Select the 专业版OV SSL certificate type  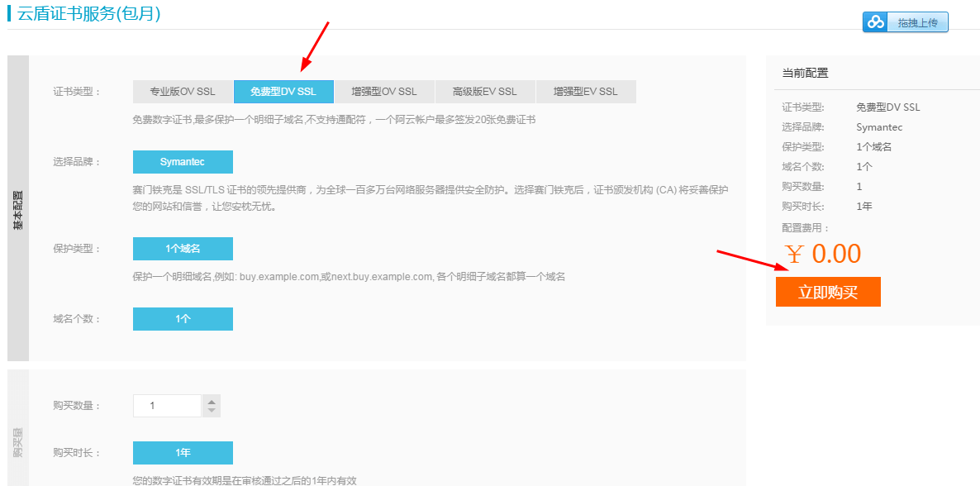(183, 91)
